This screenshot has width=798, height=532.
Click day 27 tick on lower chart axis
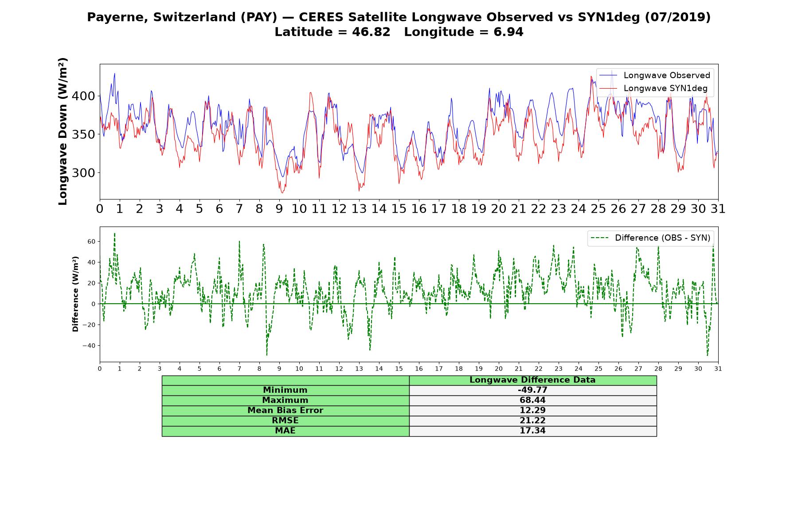pos(638,368)
